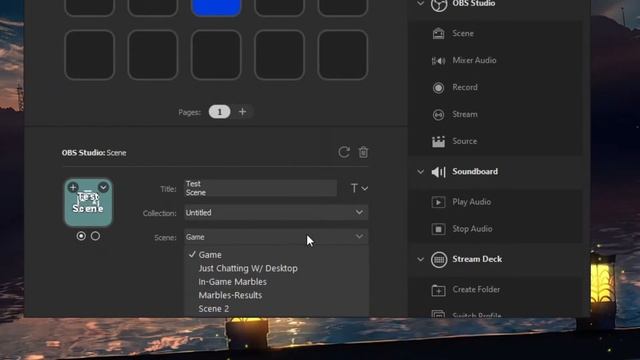Click the Soundboard speaker icon
This screenshot has width=640, height=360.
coord(439,172)
